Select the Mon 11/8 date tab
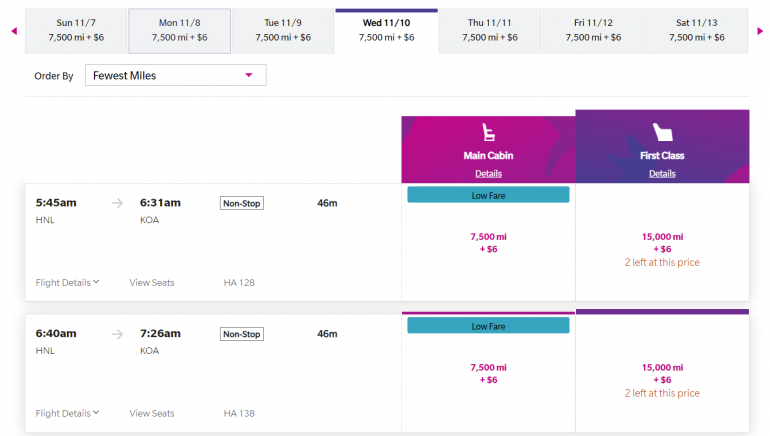 pyautogui.click(x=180, y=30)
